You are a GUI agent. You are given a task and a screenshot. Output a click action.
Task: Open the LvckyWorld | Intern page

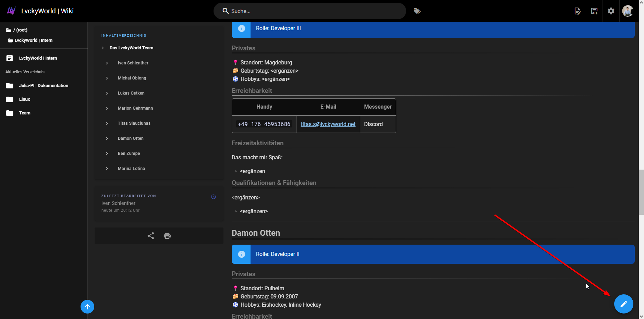[x=38, y=58]
